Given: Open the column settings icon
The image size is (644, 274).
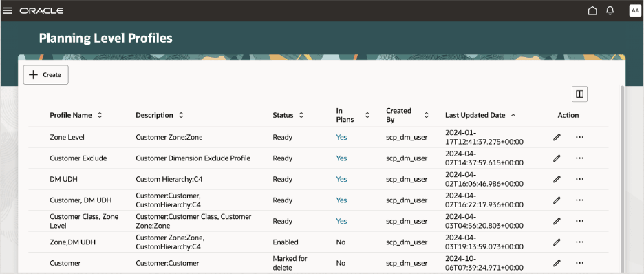Looking at the screenshot, I should 579,94.
